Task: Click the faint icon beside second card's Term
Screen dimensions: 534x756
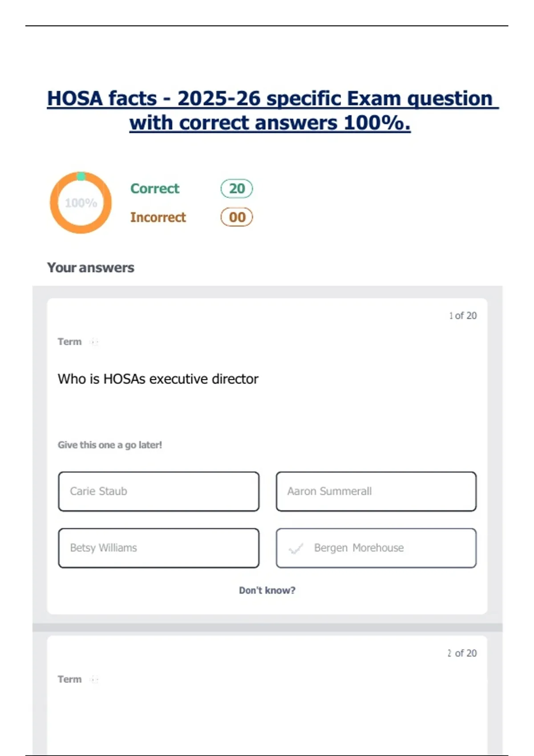Action: [94, 679]
